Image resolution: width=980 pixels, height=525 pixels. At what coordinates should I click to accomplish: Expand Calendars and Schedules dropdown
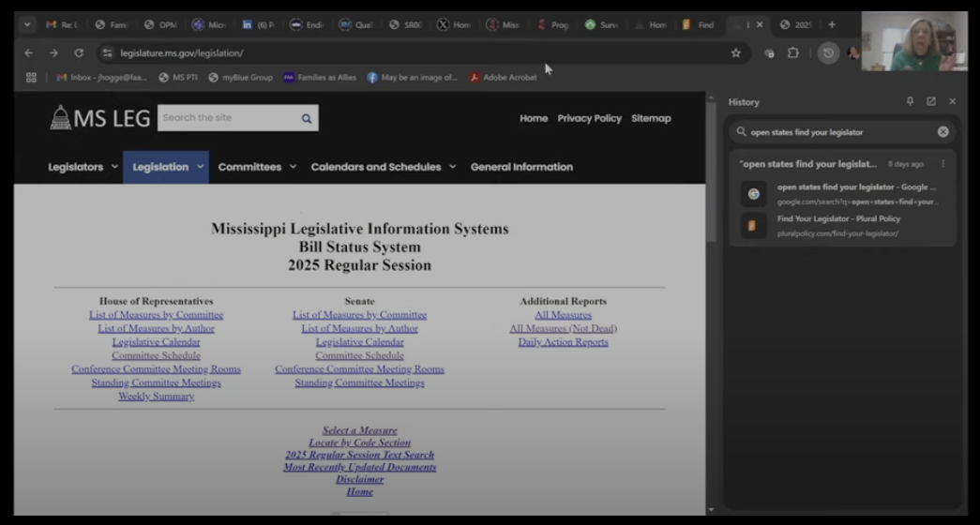(x=383, y=167)
